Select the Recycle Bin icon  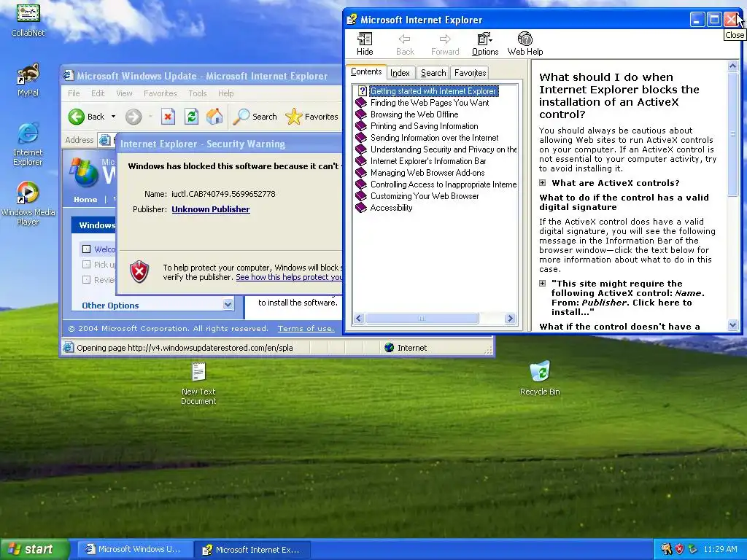tap(540, 378)
